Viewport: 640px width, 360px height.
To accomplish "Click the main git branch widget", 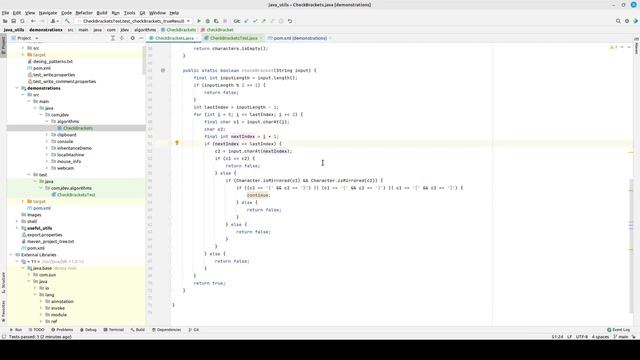I will coord(621,337).
